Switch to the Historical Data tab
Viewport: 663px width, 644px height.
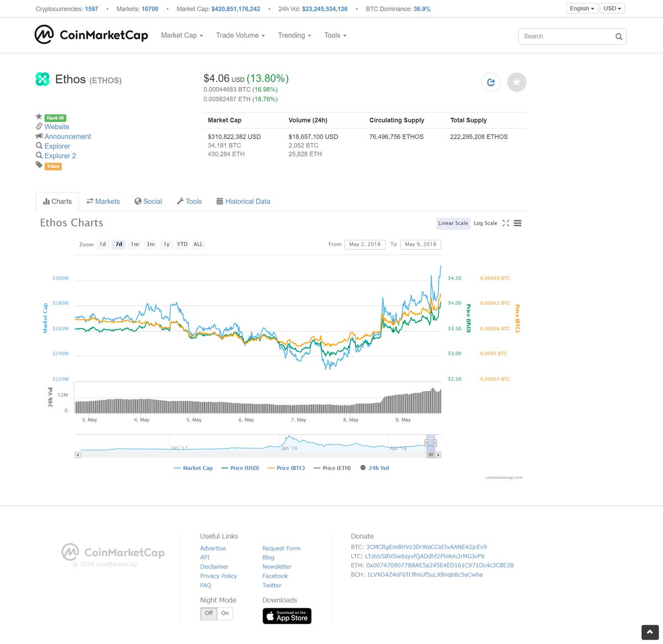click(x=243, y=202)
